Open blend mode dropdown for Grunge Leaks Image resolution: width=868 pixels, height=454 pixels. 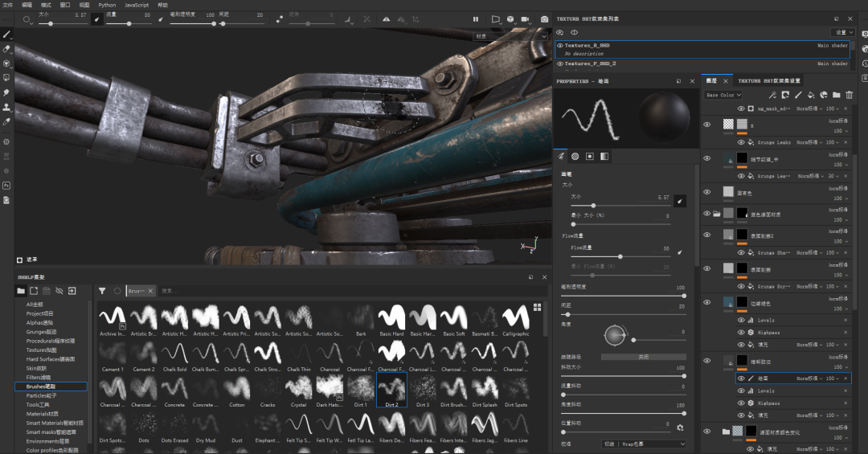809,142
